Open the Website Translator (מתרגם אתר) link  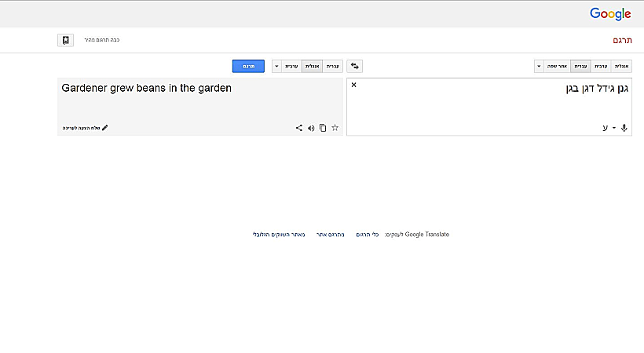click(328, 235)
